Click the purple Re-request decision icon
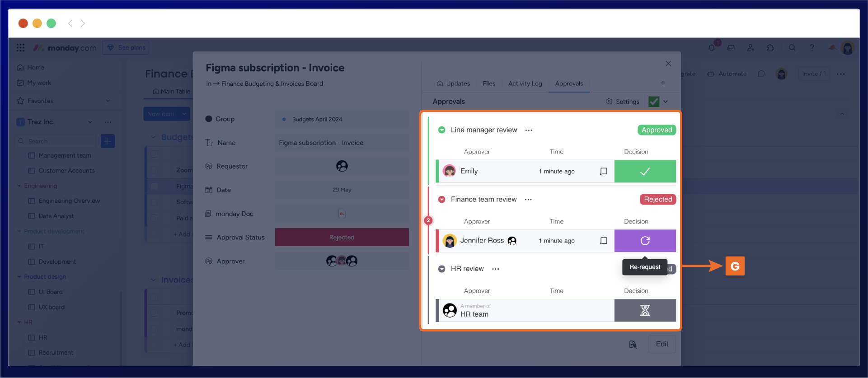868x378 pixels. click(645, 241)
